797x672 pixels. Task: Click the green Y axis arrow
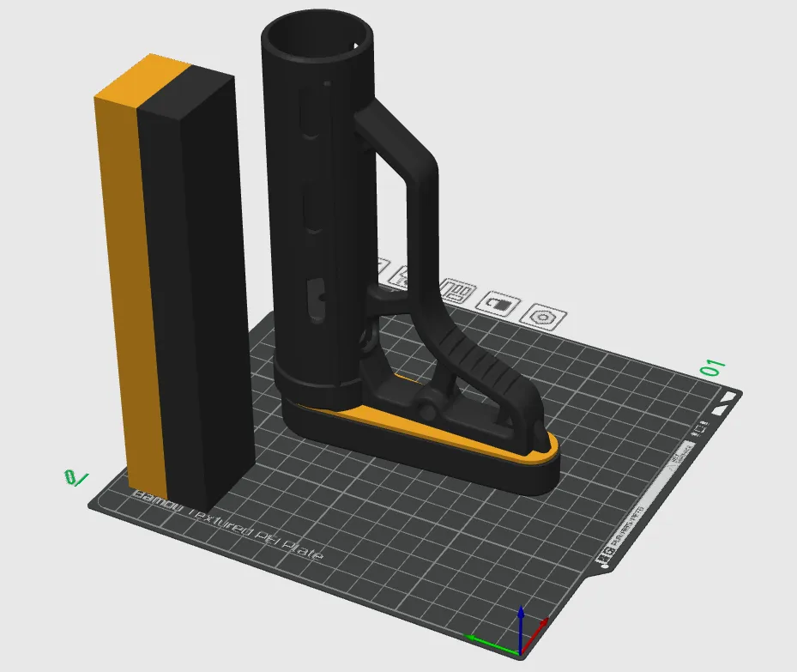pyautogui.click(x=479, y=638)
